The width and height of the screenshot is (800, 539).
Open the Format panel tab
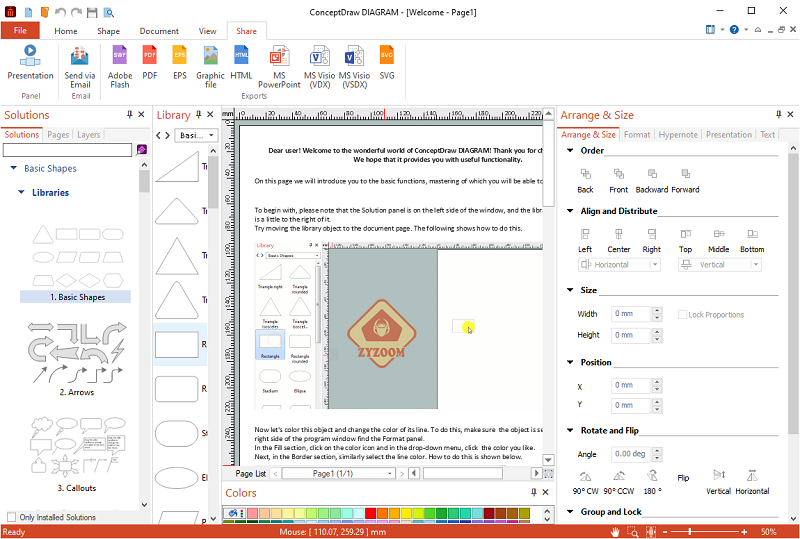click(x=637, y=135)
